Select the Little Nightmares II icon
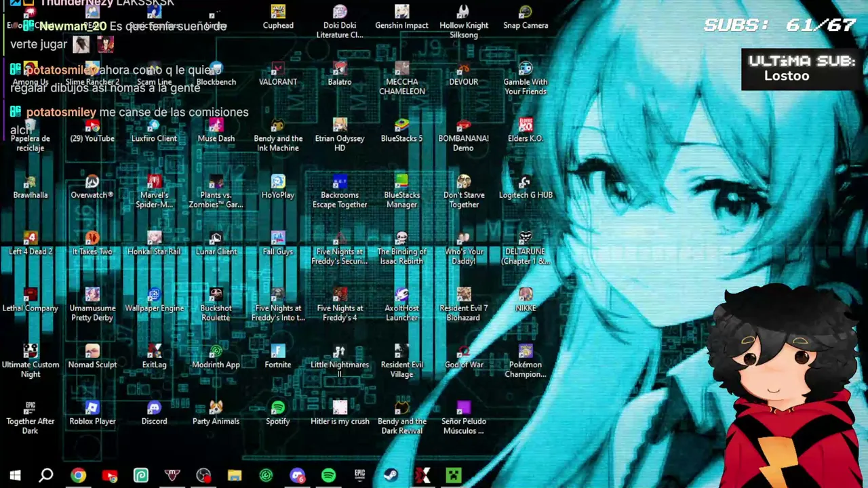The height and width of the screenshot is (488, 868). coord(340,361)
